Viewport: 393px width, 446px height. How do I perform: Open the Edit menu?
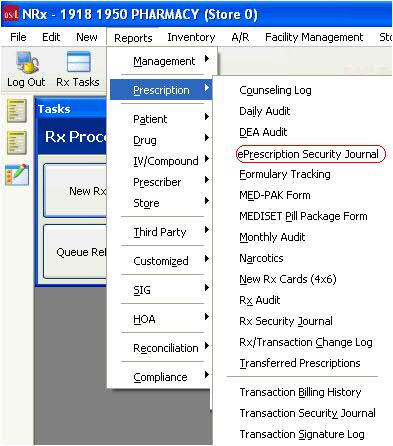point(51,37)
